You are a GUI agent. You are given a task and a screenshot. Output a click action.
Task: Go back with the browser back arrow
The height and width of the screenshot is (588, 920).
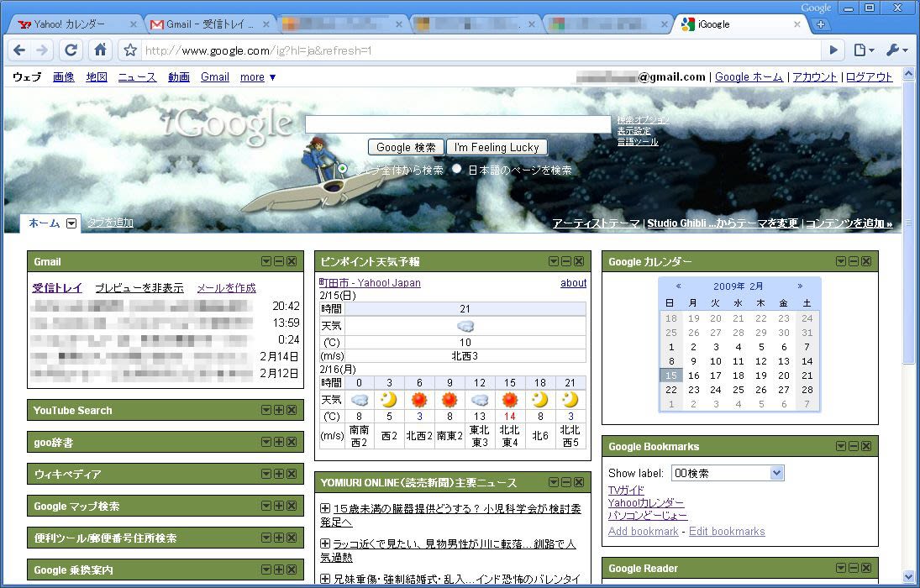coord(19,50)
